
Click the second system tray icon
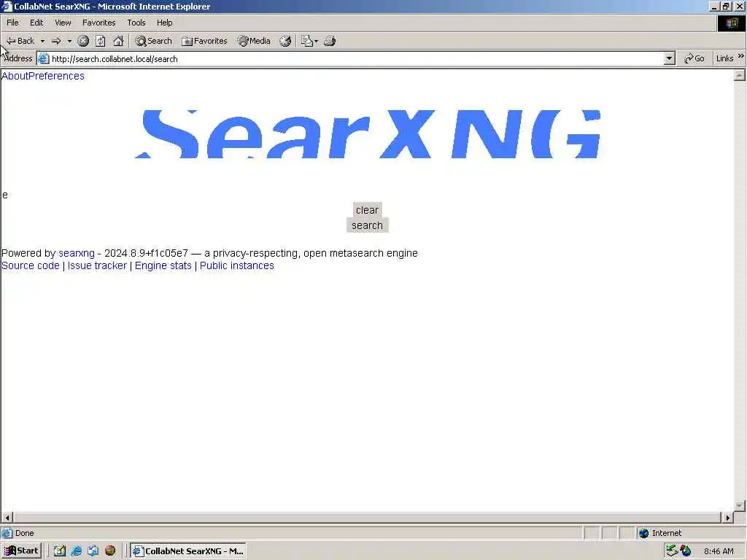point(686,551)
